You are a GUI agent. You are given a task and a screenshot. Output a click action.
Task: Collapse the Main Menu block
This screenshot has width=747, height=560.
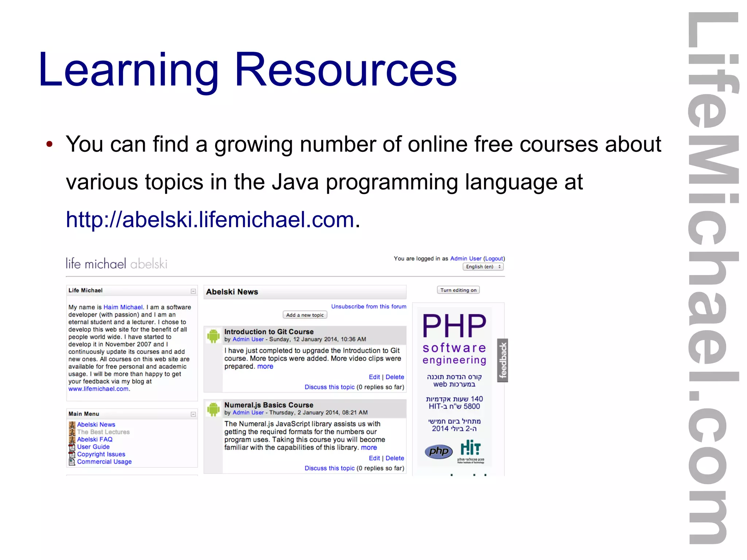(x=193, y=414)
